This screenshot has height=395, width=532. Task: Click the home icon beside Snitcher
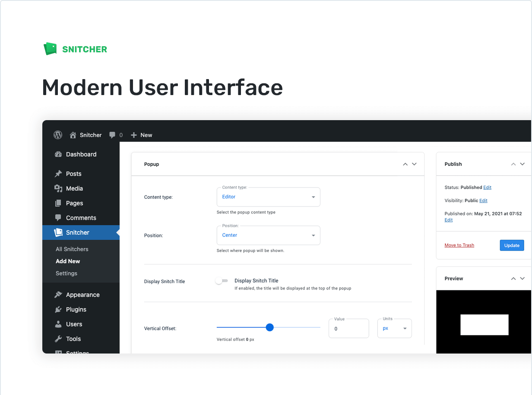coord(73,135)
